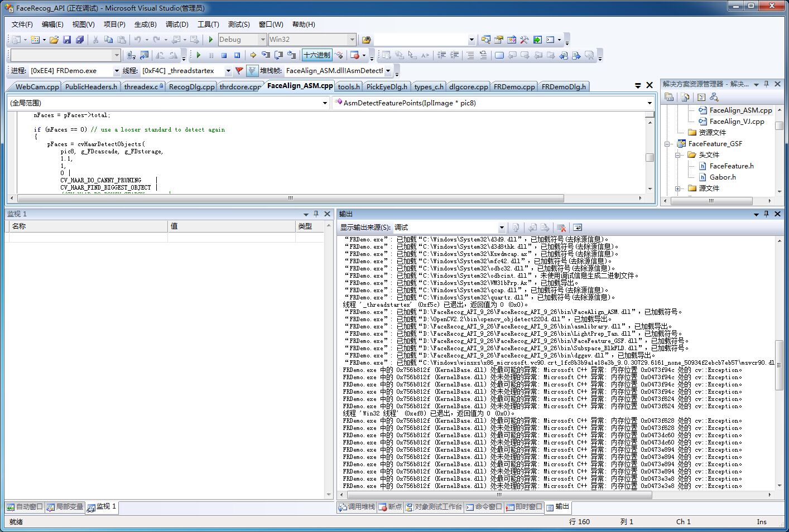Open the Debug configuration dropdown
The image size is (789, 532).
pyautogui.click(x=262, y=40)
